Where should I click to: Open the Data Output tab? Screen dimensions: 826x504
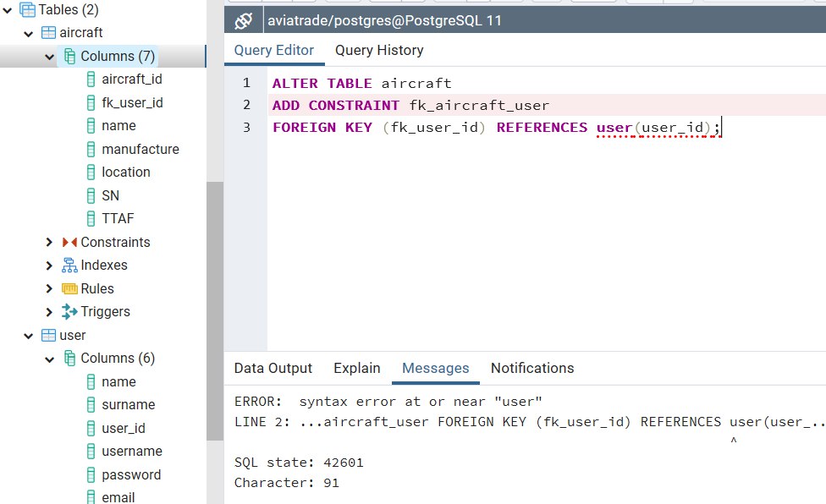click(x=273, y=368)
